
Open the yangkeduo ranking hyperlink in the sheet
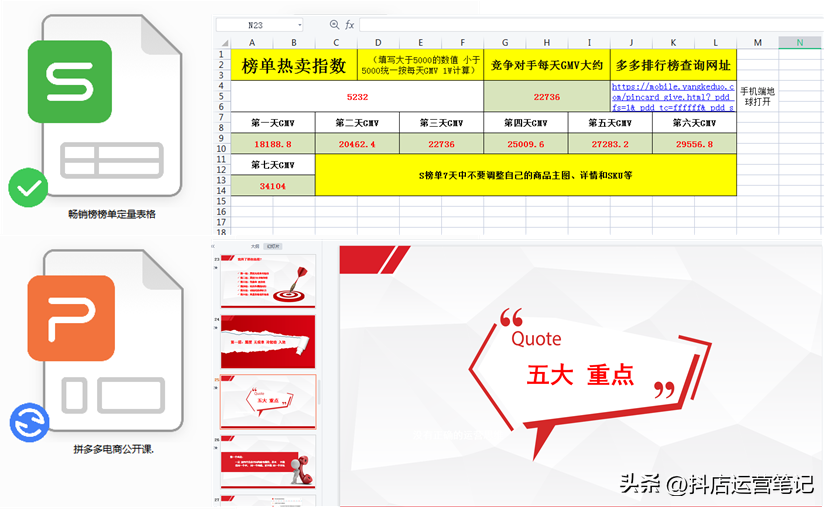click(673, 97)
